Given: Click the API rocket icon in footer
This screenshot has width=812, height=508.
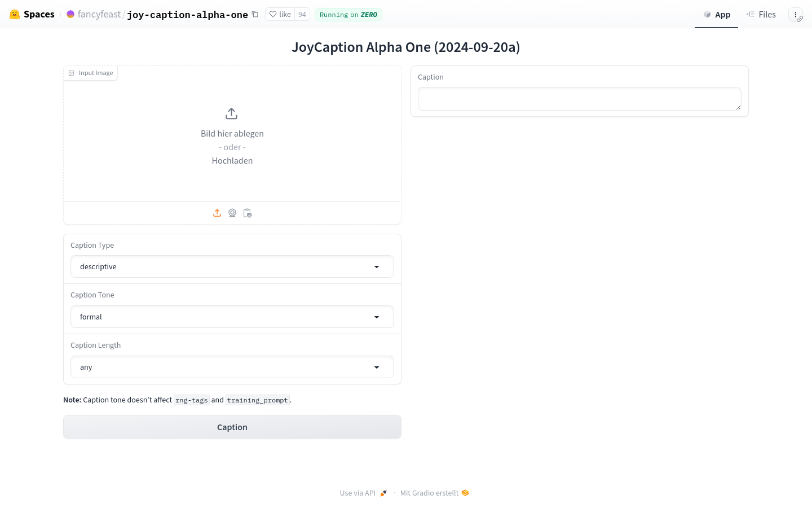Looking at the screenshot, I should [x=383, y=493].
